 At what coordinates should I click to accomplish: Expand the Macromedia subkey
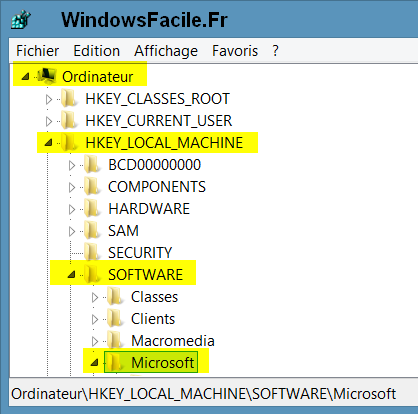coord(95,341)
